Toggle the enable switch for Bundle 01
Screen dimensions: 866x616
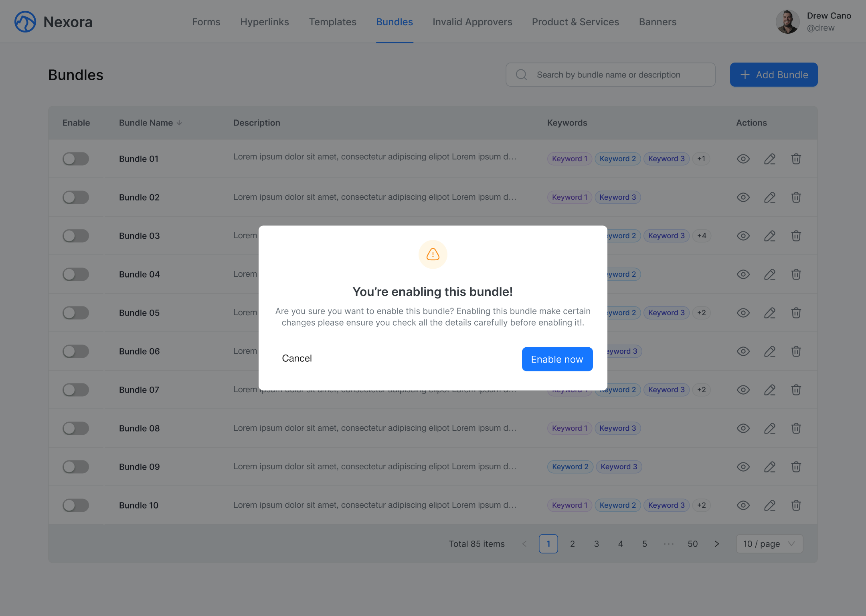click(x=76, y=159)
